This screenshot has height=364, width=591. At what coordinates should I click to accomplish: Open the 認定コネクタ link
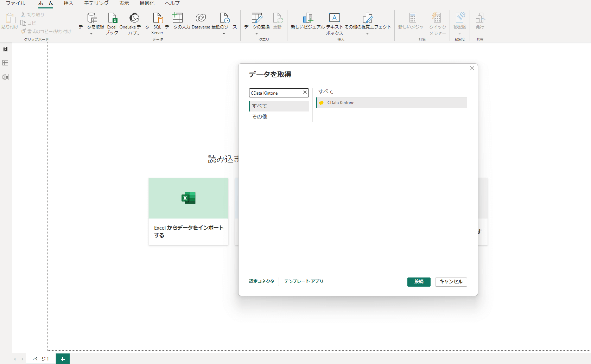(261, 281)
